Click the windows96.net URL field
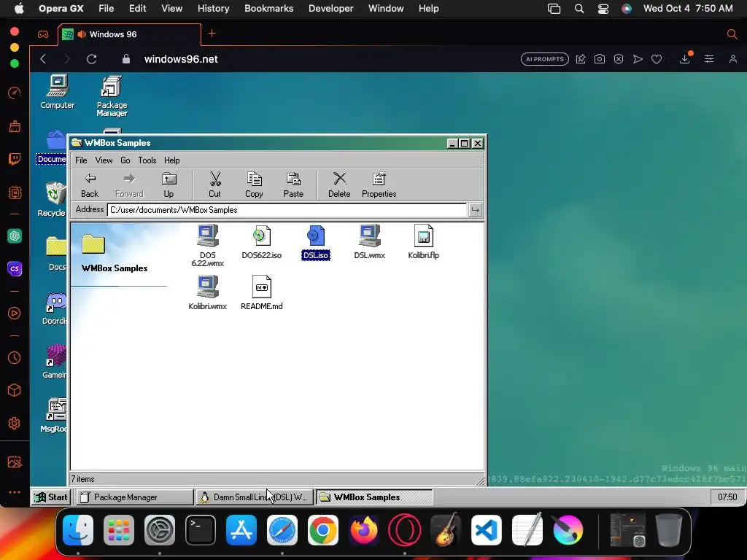 pyautogui.click(x=181, y=59)
